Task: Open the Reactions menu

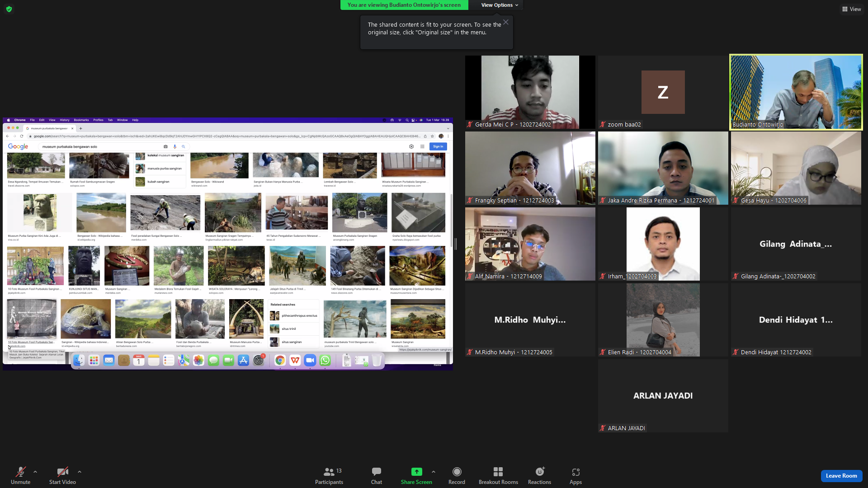Action: click(x=540, y=476)
